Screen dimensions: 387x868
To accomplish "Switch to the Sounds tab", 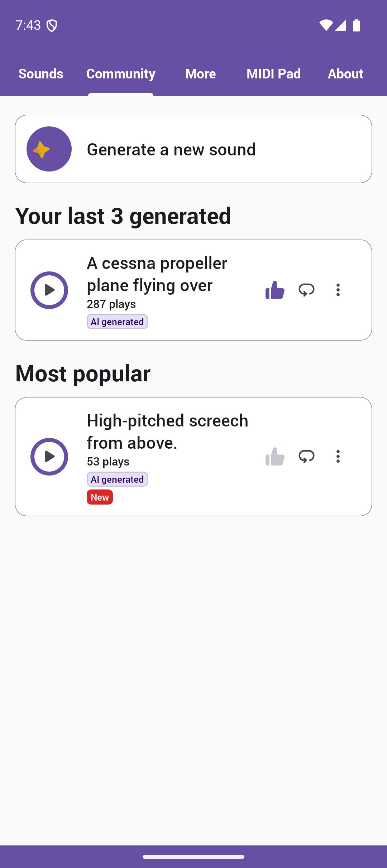I will 41,74.
